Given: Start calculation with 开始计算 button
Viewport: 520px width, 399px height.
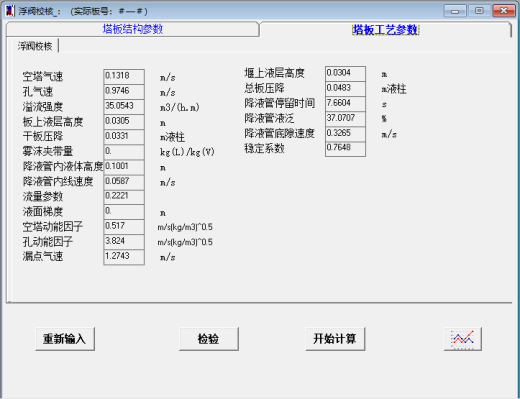Looking at the screenshot, I should [x=335, y=339].
